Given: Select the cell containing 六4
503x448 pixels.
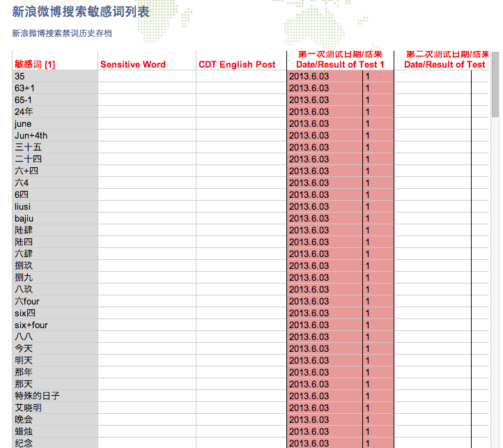Looking at the screenshot, I should click(x=55, y=183).
